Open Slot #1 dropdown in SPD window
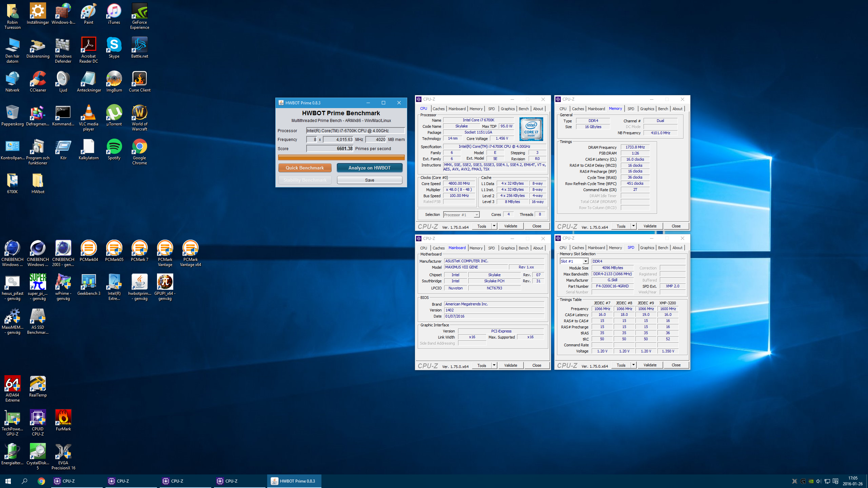The height and width of the screenshot is (488, 868). pyautogui.click(x=586, y=261)
